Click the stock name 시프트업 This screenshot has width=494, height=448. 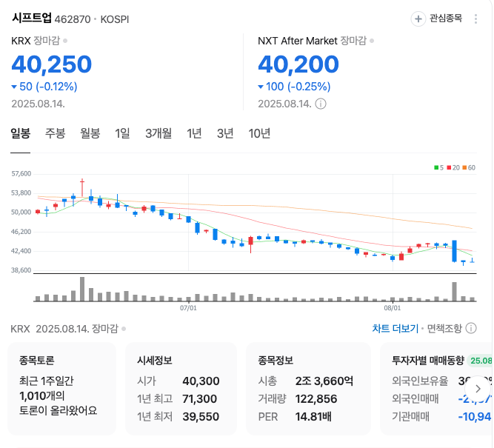click(32, 18)
